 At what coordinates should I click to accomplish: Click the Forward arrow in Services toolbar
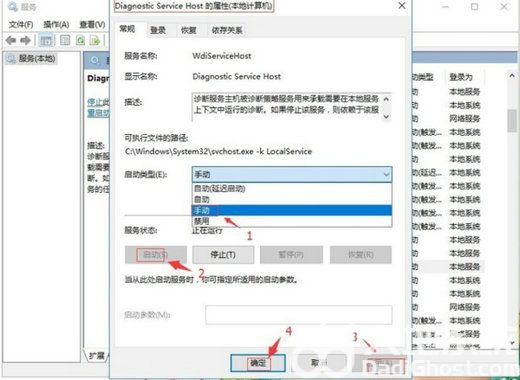[x=25, y=41]
